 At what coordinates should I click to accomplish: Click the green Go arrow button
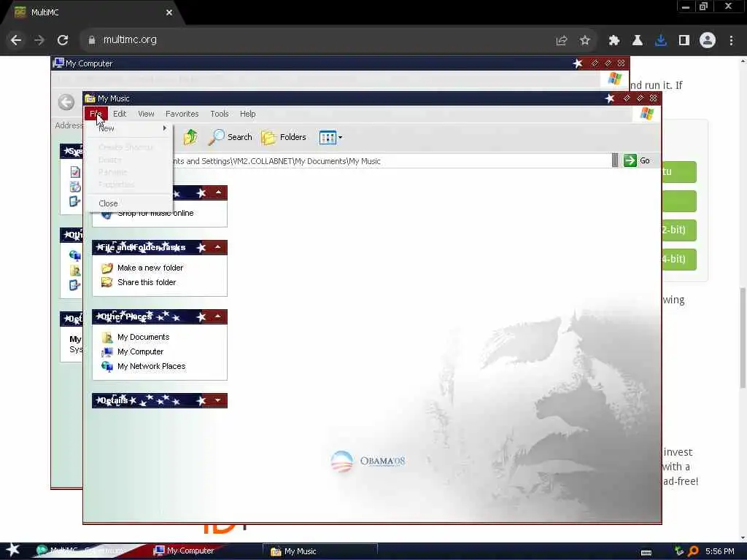pyautogui.click(x=630, y=160)
